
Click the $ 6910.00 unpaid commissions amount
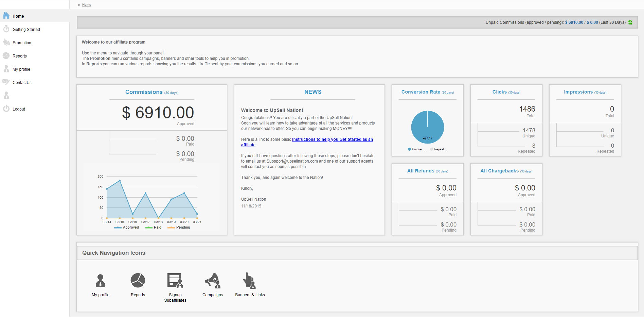click(x=574, y=22)
